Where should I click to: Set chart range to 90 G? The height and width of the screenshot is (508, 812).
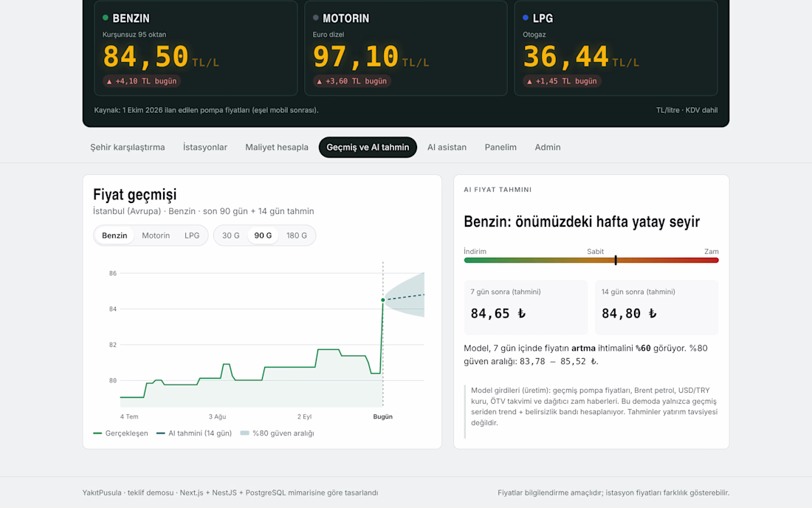coord(263,236)
